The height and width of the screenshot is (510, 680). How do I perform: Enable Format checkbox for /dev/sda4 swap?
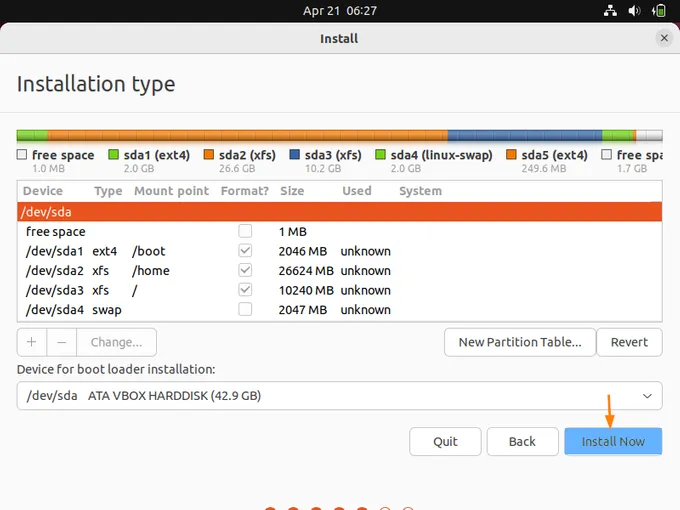245,310
